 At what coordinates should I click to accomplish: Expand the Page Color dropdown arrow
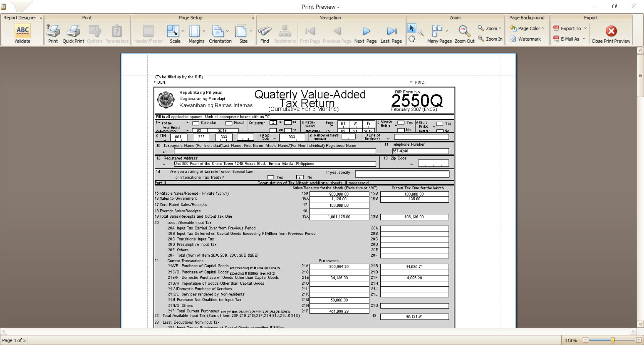(543, 28)
